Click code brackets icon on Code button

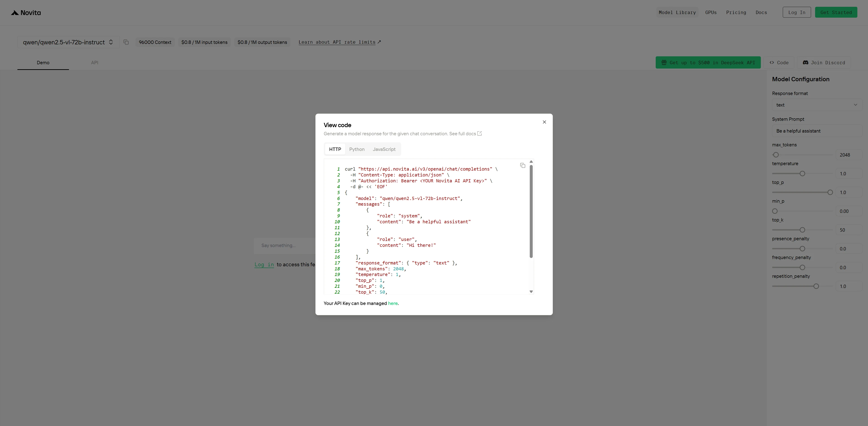[772, 62]
